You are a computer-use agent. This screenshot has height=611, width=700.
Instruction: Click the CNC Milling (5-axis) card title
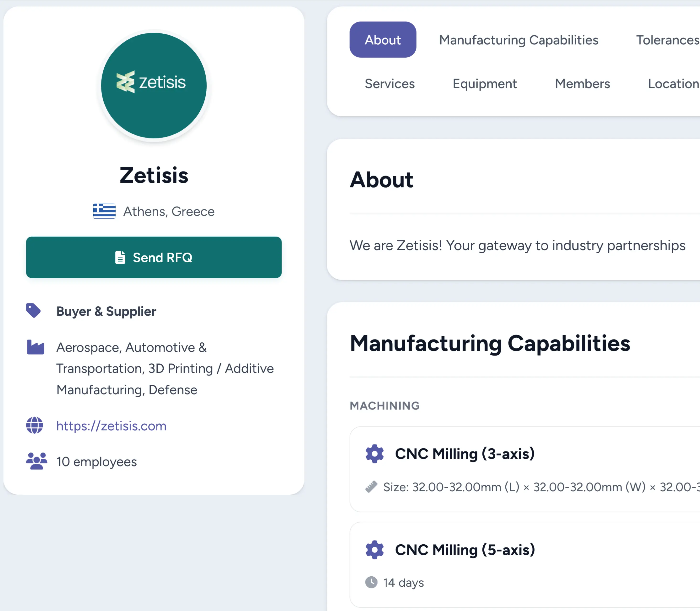click(x=465, y=550)
